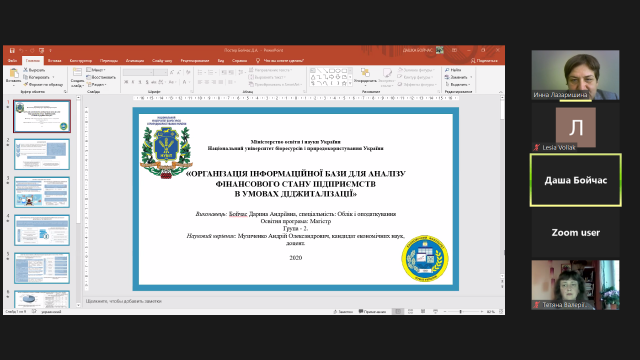Open the font color A picker

[x=185, y=82]
